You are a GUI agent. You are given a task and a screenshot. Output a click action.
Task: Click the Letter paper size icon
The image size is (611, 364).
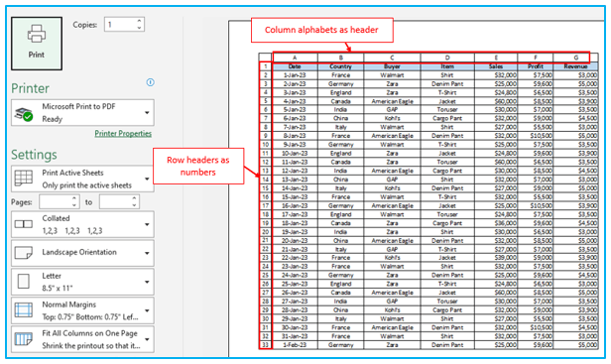24,282
